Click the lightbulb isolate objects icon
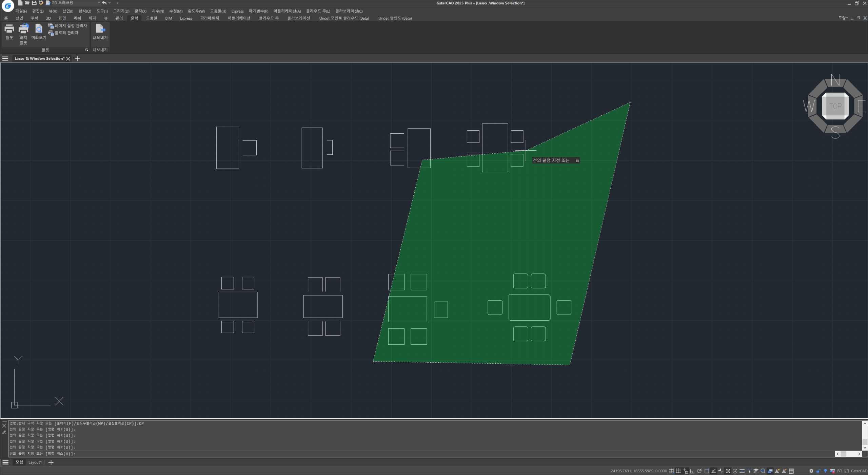 click(x=826, y=471)
